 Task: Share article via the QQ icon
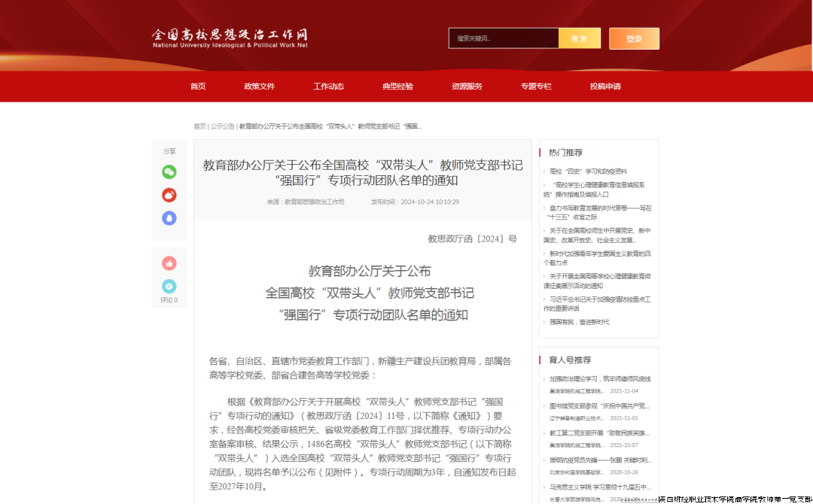pyautogui.click(x=169, y=218)
